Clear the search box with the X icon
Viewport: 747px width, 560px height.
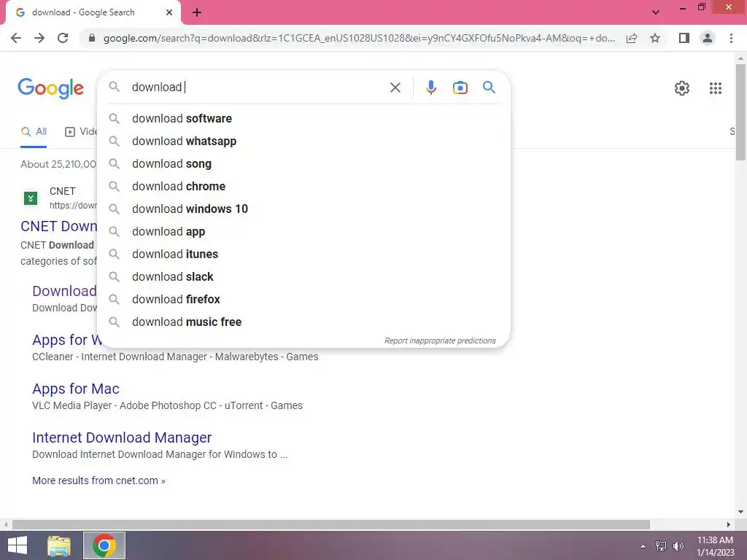(395, 87)
